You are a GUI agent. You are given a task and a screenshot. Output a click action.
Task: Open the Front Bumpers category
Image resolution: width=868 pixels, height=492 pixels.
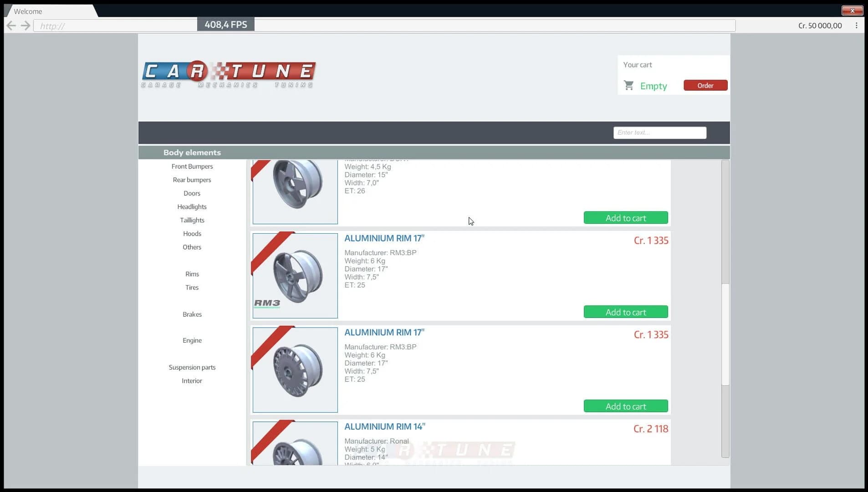tap(192, 166)
